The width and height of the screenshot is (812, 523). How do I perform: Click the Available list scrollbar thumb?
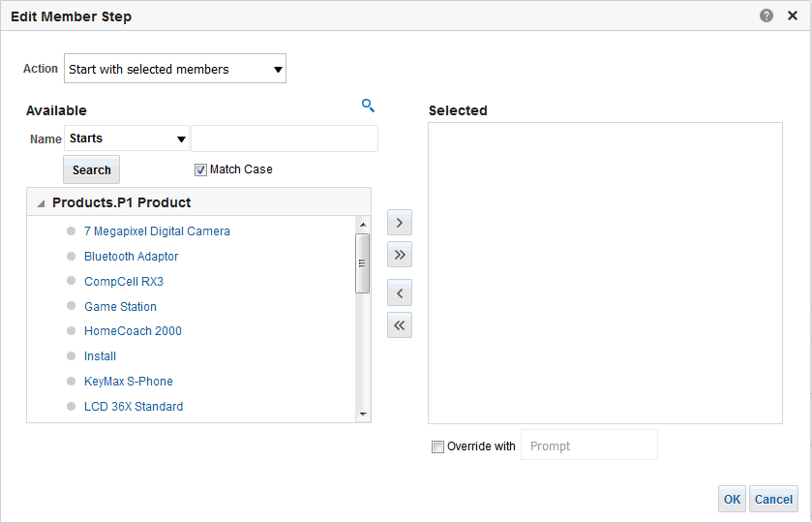tap(363, 262)
